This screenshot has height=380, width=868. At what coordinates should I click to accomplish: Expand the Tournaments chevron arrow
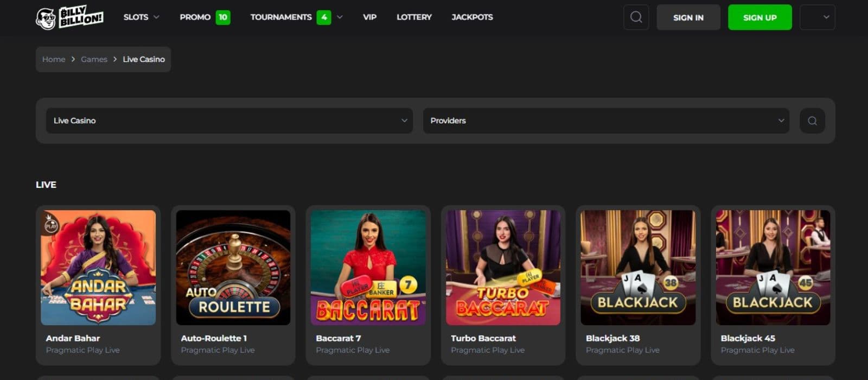click(340, 17)
